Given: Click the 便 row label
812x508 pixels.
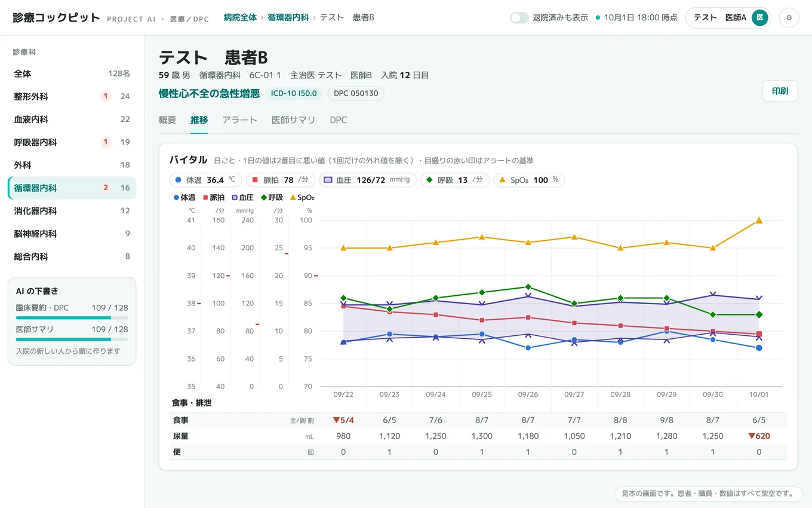Looking at the screenshot, I should point(177,452).
